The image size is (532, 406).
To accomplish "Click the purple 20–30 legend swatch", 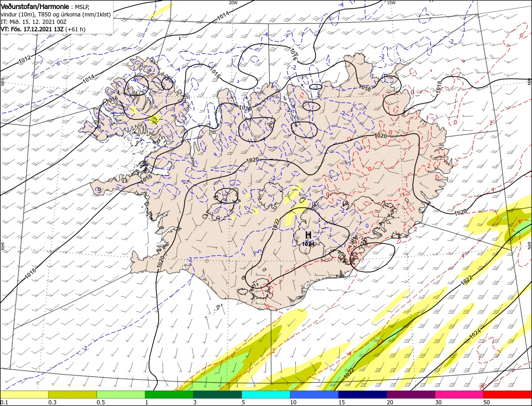I will 411,394.
